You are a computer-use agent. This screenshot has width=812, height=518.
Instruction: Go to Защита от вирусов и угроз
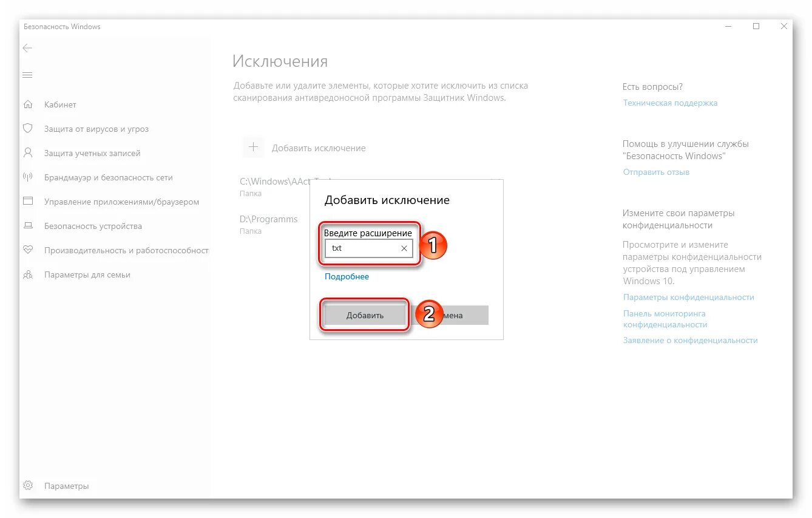point(96,129)
